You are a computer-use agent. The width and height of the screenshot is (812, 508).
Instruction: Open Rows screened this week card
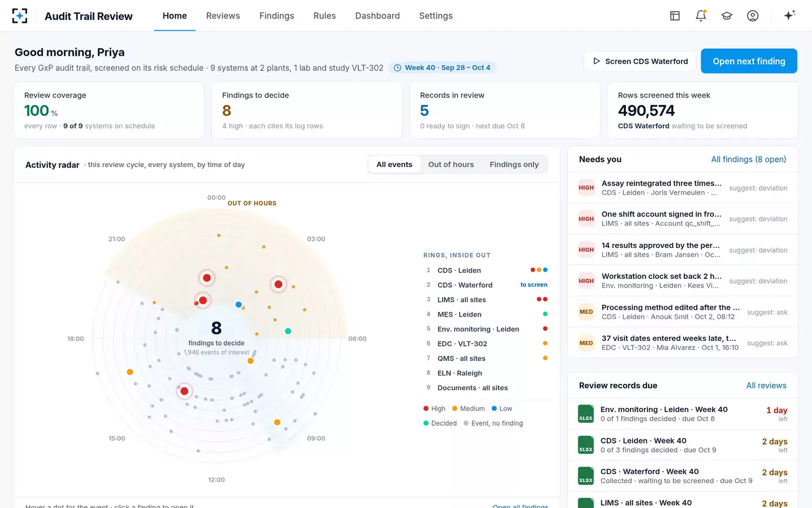[703, 110]
